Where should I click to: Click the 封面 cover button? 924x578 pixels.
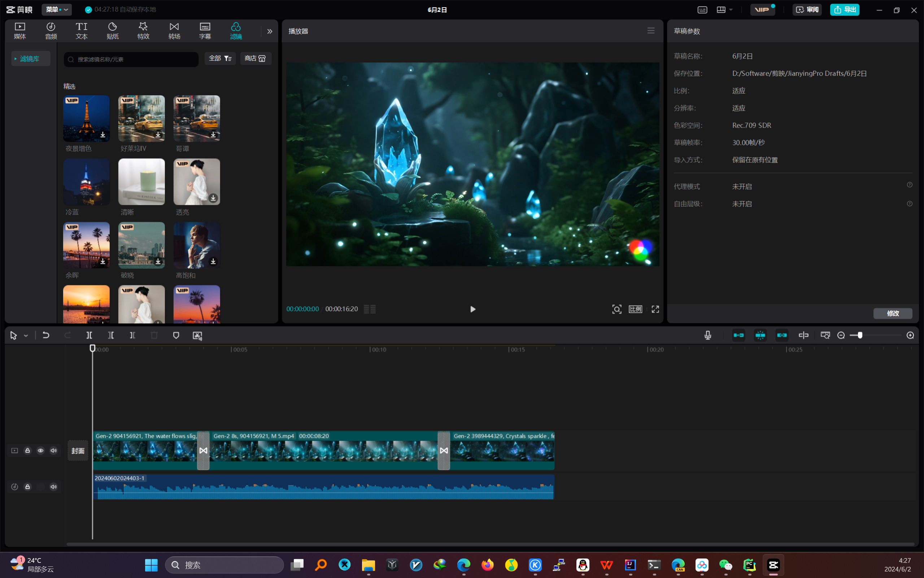[x=78, y=451]
